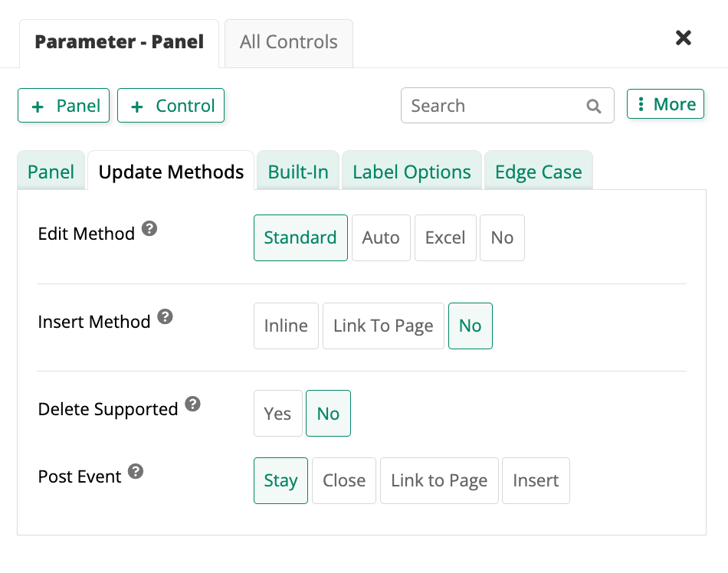This screenshot has height=573, width=728.
Task: Open the Label Options tab
Action: pyautogui.click(x=412, y=172)
